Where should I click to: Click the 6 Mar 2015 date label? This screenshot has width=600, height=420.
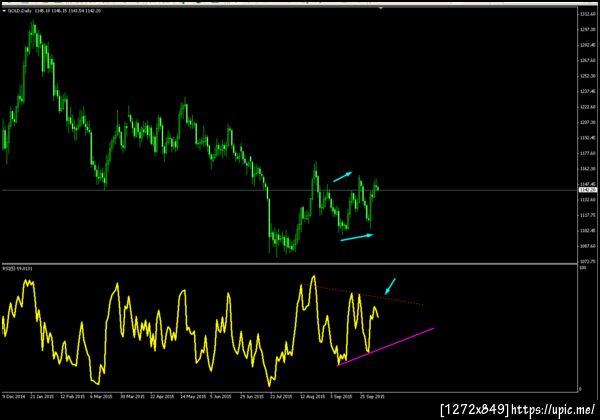101,397
